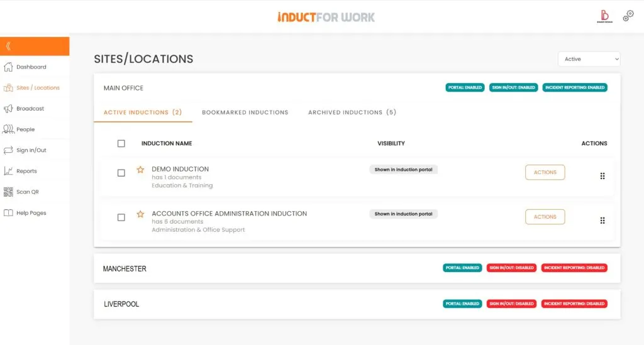Click Liverpool Sign In/Out Disabled badge
Viewport: 644px width, 345px height.
pos(511,304)
